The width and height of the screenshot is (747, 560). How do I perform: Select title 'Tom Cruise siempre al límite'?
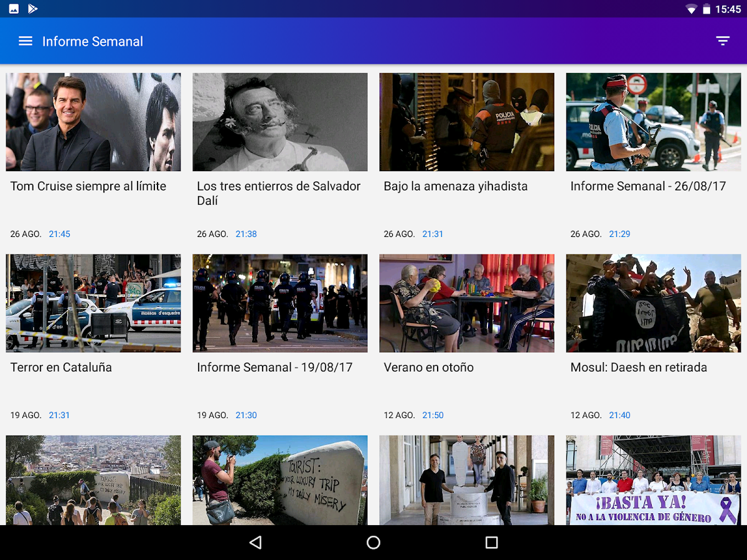click(x=88, y=186)
